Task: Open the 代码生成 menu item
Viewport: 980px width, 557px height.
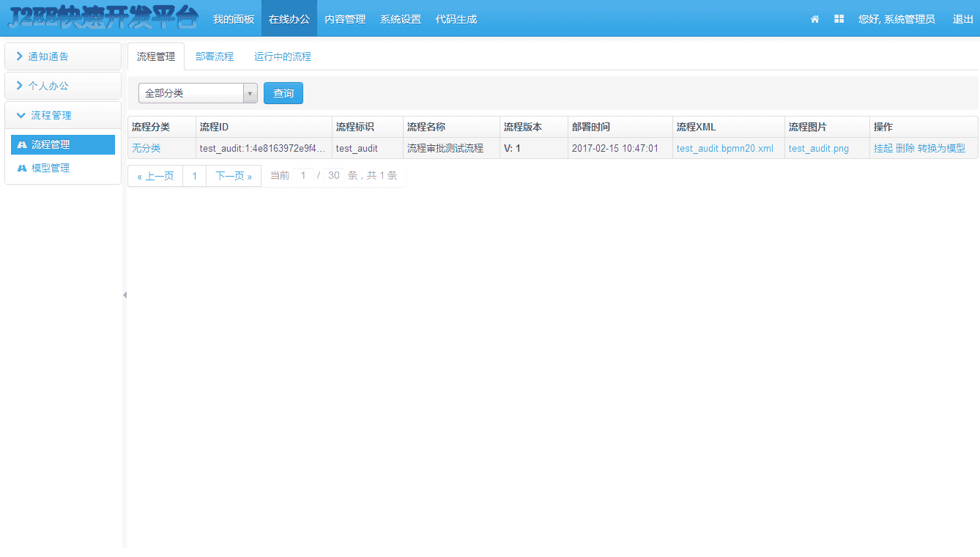Action: click(456, 19)
